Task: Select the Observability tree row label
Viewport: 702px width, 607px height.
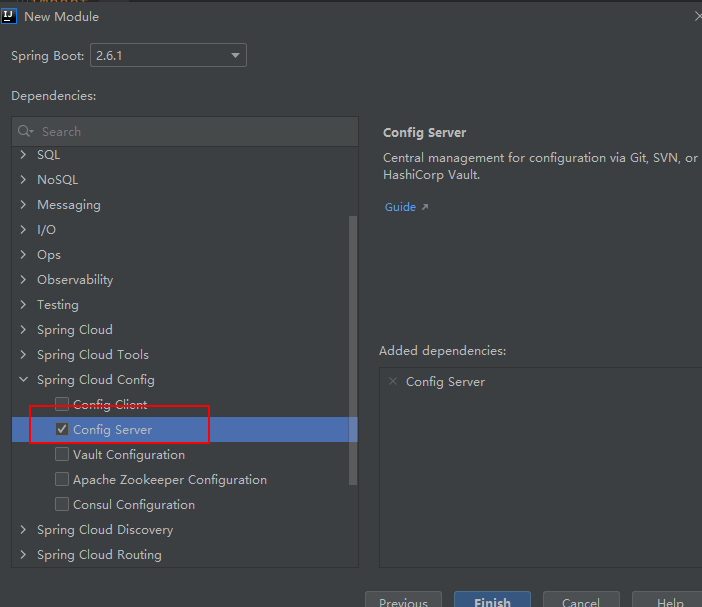Action: tap(75, 280)
